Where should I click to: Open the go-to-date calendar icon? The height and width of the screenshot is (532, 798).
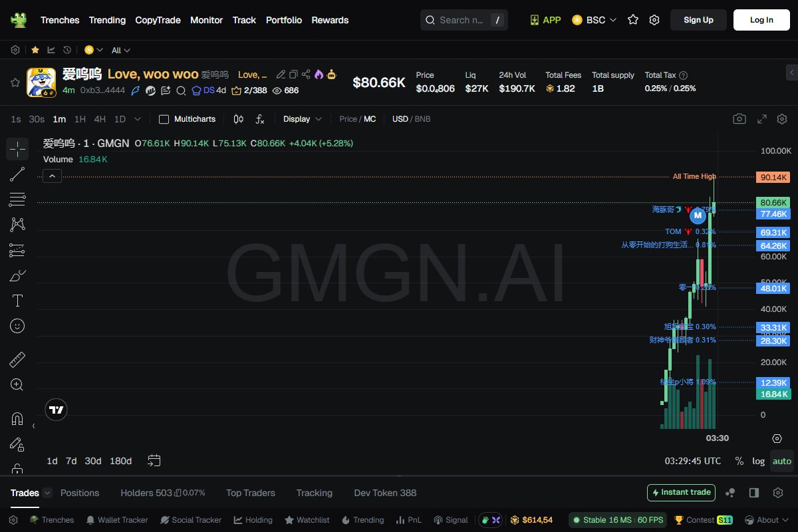154,460
